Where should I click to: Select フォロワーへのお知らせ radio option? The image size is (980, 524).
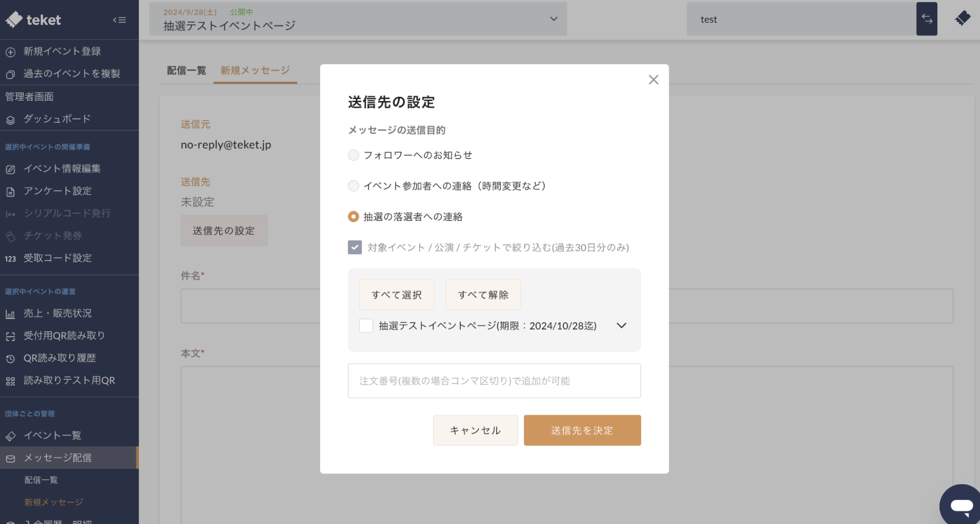pos(353,155)
